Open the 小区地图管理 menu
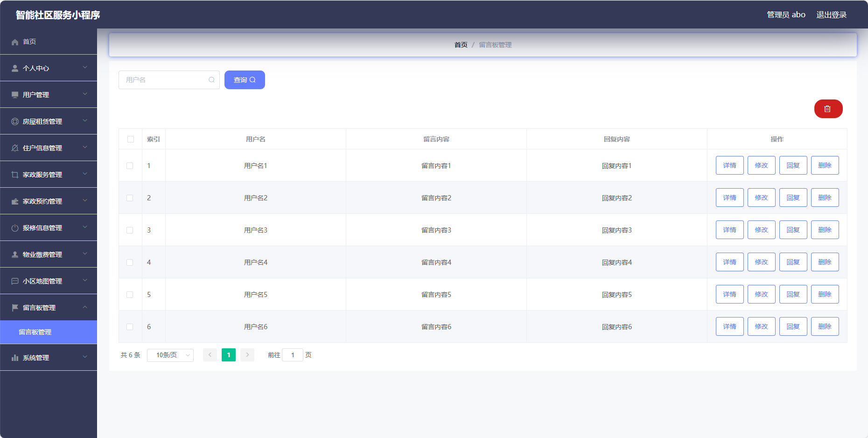The height and width of the screenshot is (438, 868). coord(49,281)
